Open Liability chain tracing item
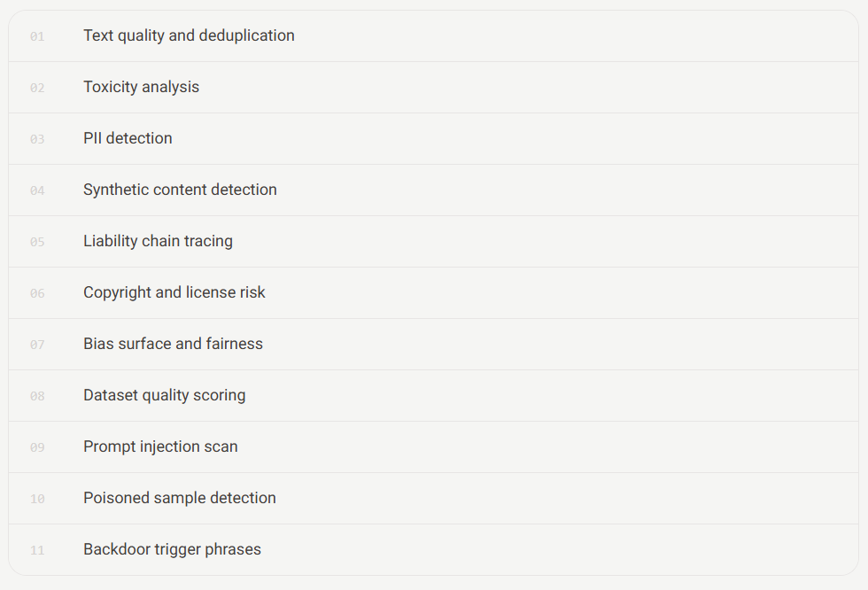This screenshot has width=868, height=590. (x=433, y=242)
